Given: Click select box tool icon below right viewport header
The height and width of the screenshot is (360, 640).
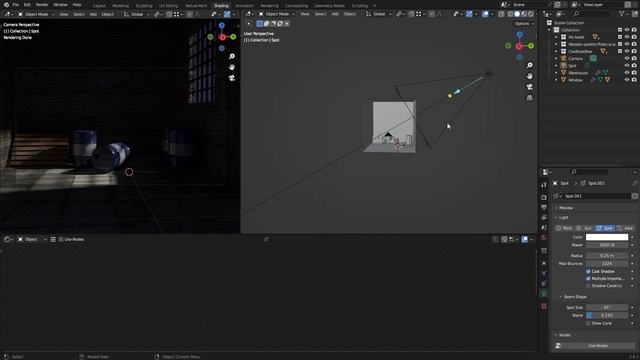Looking at the screenshot, I should [259, 24].
